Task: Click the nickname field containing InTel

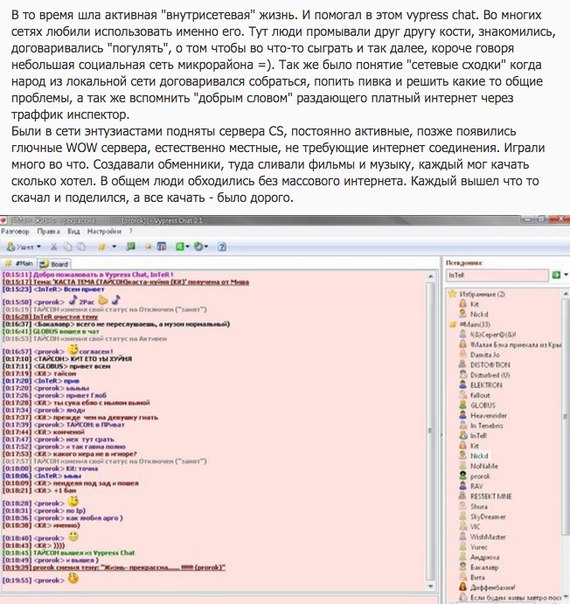Action: coord(497,275)
